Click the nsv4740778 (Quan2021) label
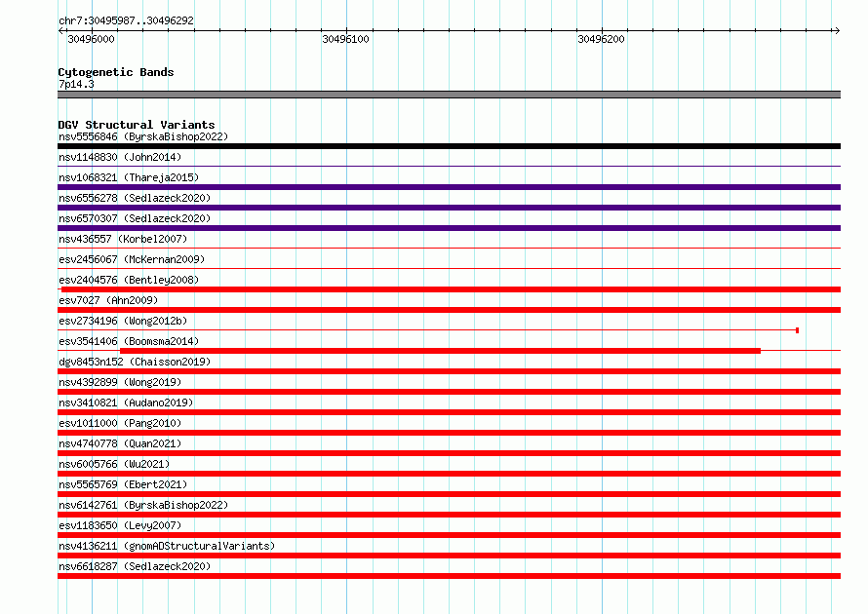The height and width of the screenshot is (614, 868). pos(120,443)
